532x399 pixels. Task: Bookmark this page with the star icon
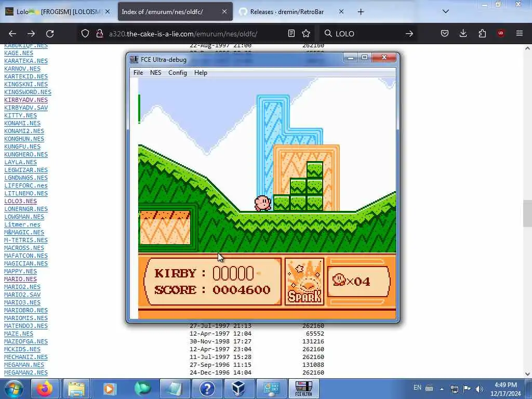click(x=306, y=33)
